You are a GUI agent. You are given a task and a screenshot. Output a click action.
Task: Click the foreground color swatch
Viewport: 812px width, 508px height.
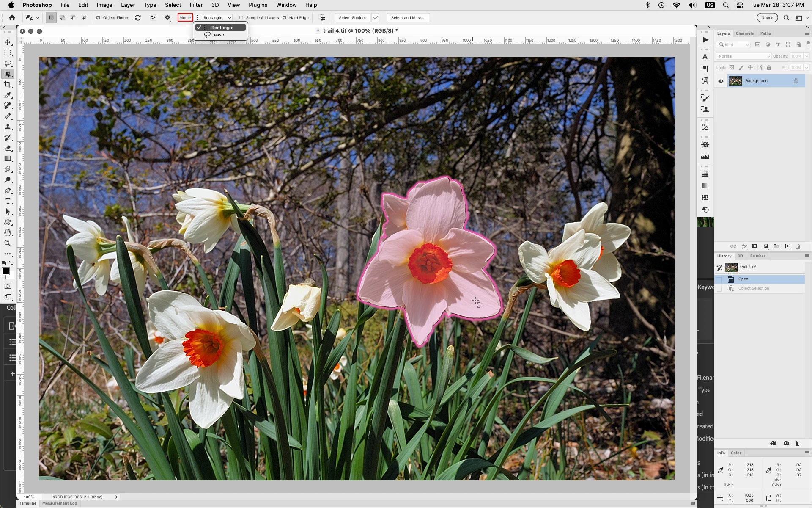click(x=5, y=271)
